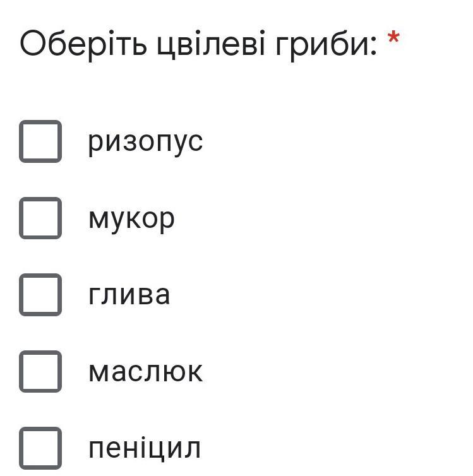Viewport: 473px width, 476px height.
Task: Click the question title 'Оберіть цвілеві гриби'
Action: pos(198,44)
